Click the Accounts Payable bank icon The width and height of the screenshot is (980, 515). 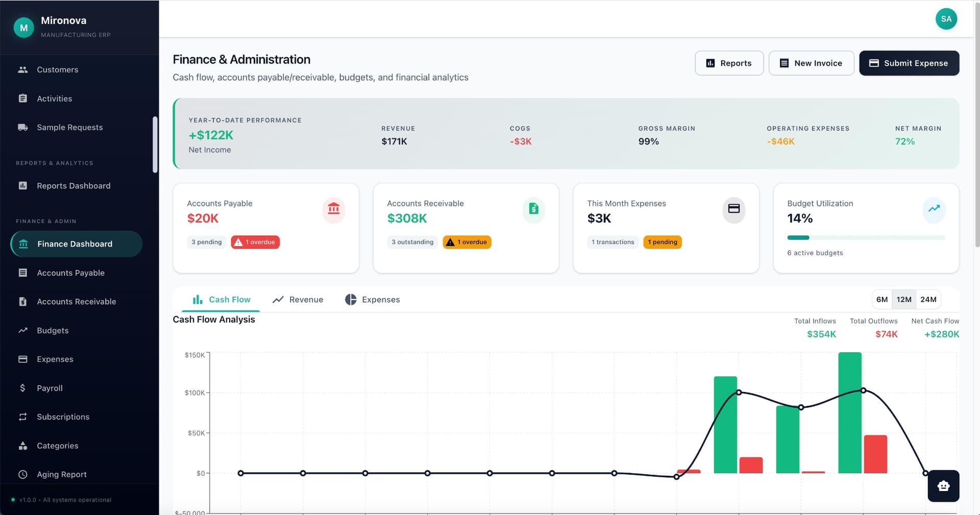point(333,209)
